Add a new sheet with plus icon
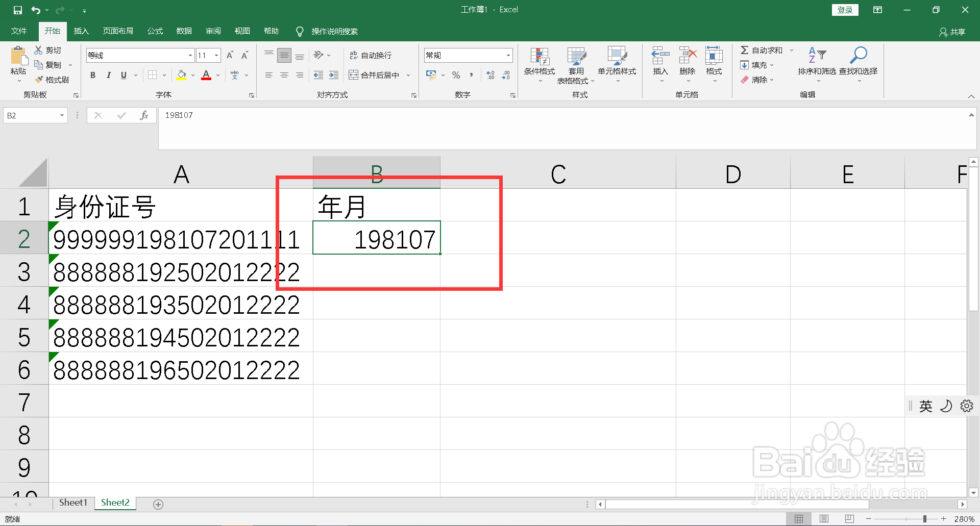 [x=158, y=504]
